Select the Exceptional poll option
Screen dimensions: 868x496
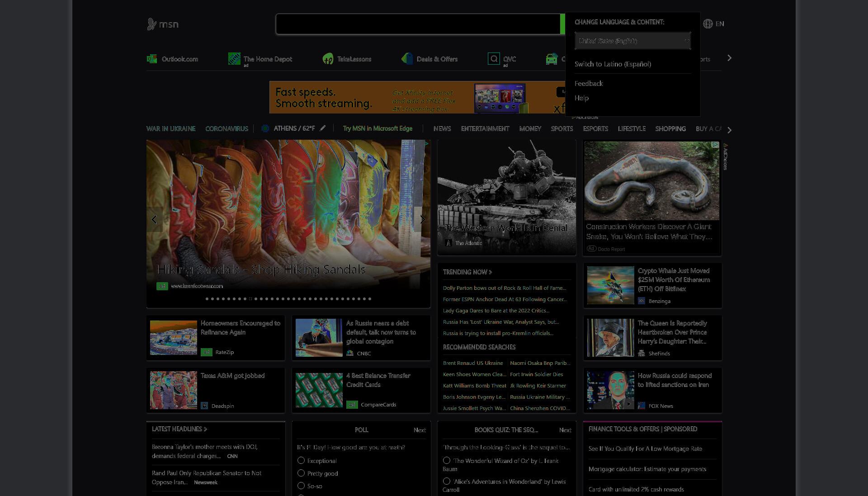point(301,460)
